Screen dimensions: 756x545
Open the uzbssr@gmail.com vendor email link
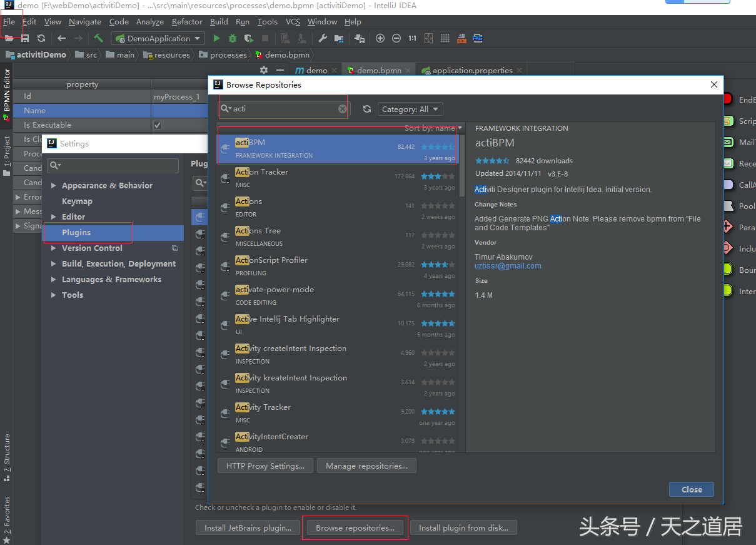point(508,265)
